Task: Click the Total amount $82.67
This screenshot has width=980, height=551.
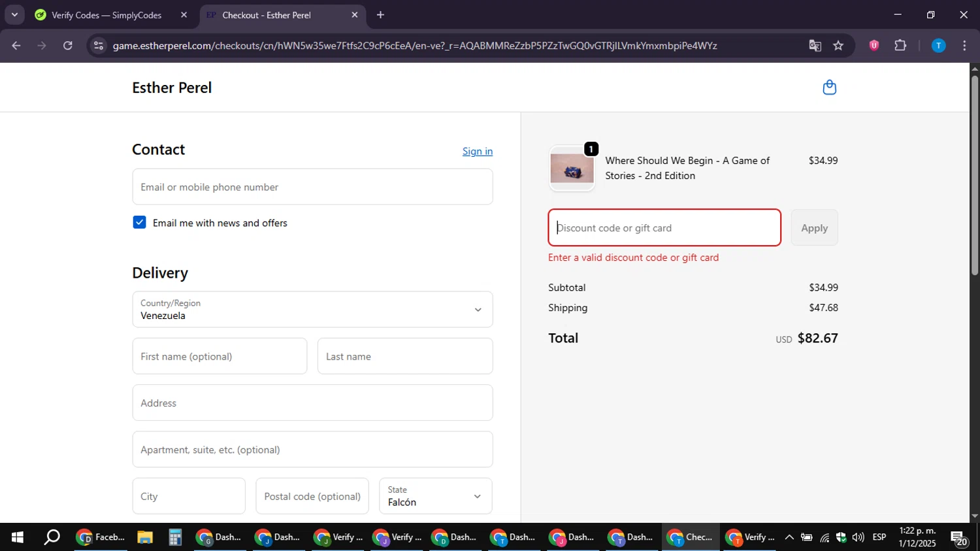Action: pyautogui.click(x=818, y=338)
